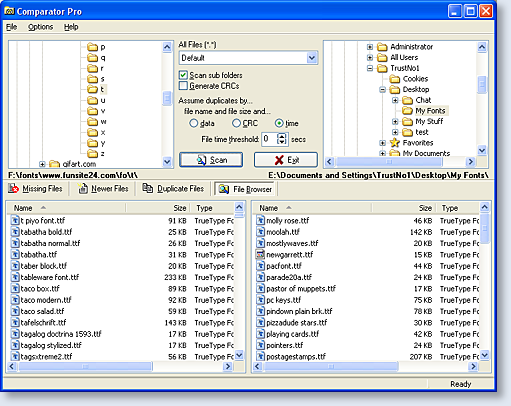Image resolution: width=511 pixels, height=406 pixels.
Task: Click the pacfont.ttf file icon
Action: (260, 266)
